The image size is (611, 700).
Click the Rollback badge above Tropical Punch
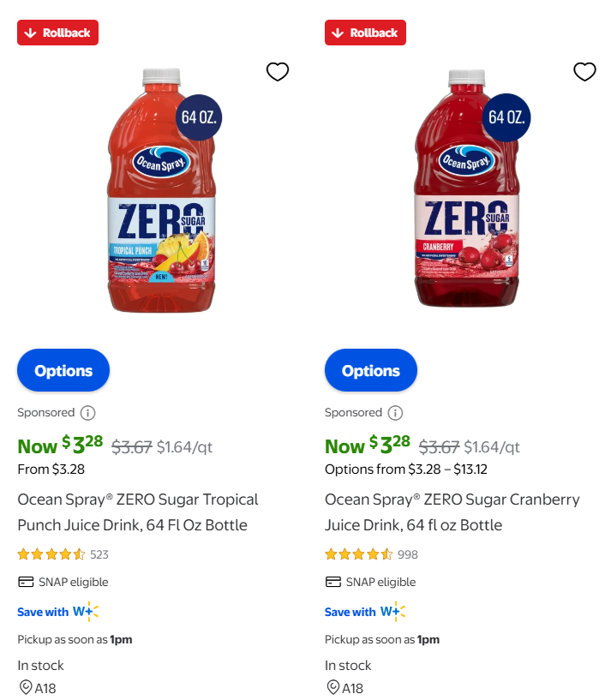click(57, 33)
